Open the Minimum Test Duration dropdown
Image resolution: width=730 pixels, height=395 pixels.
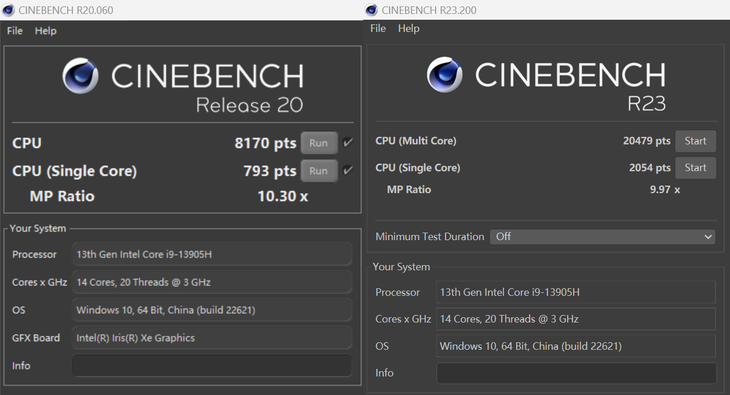click(x=603, y=237)
